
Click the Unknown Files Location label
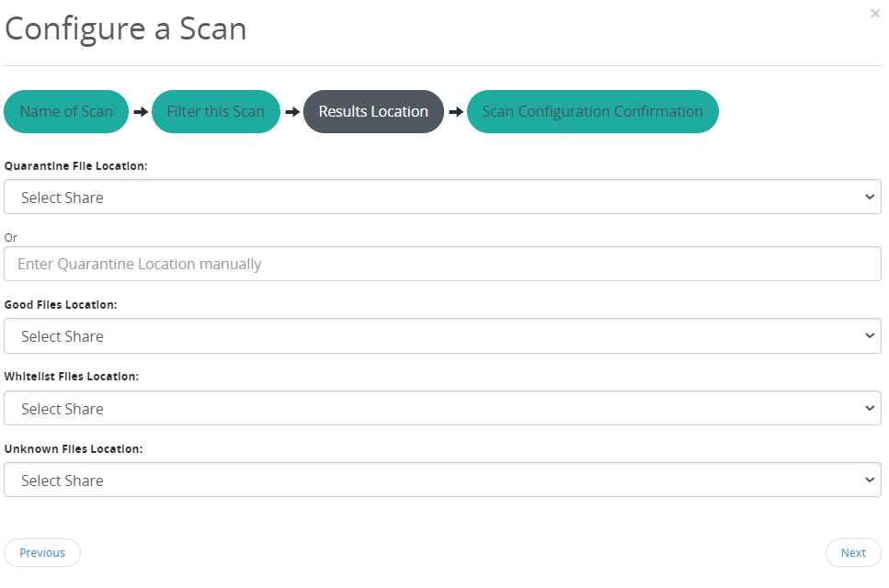(x=74, y=449)
